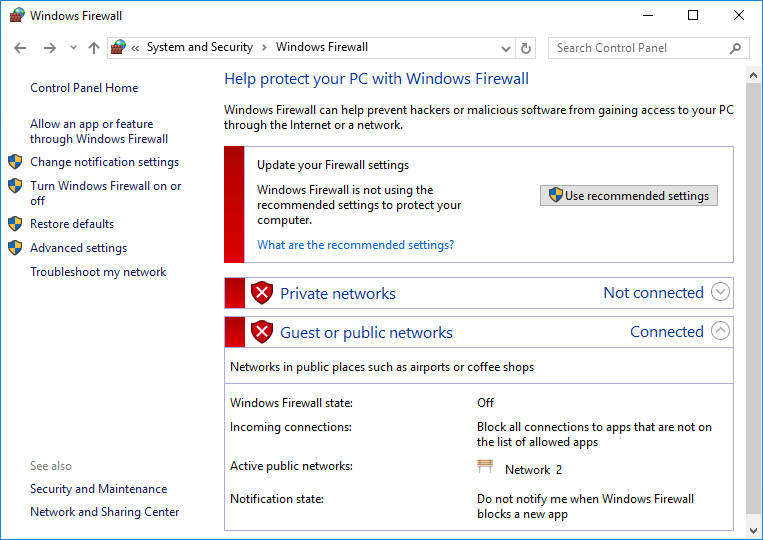Click shield icon beside Turn Windows Firewall on or off

(x=15, y=185)
